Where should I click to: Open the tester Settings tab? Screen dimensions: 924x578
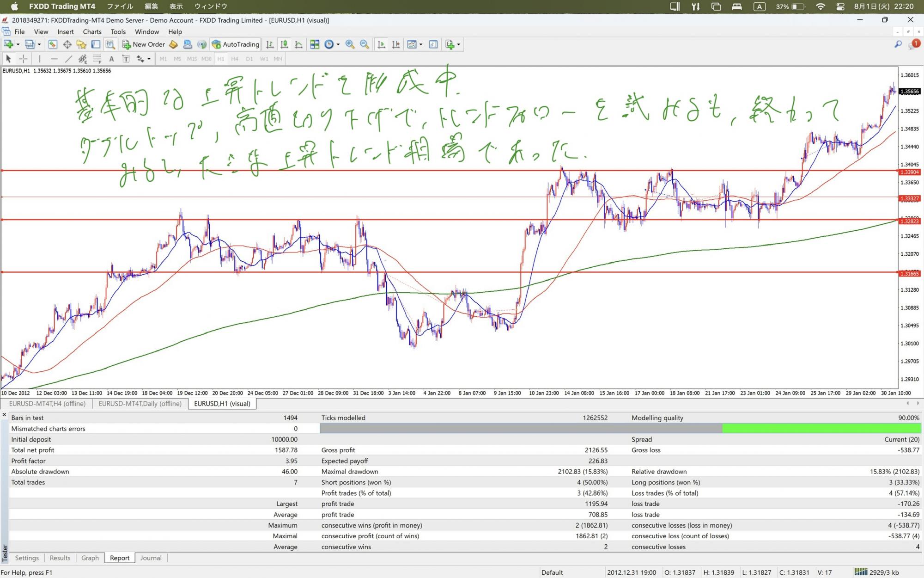tap(27, 558)
